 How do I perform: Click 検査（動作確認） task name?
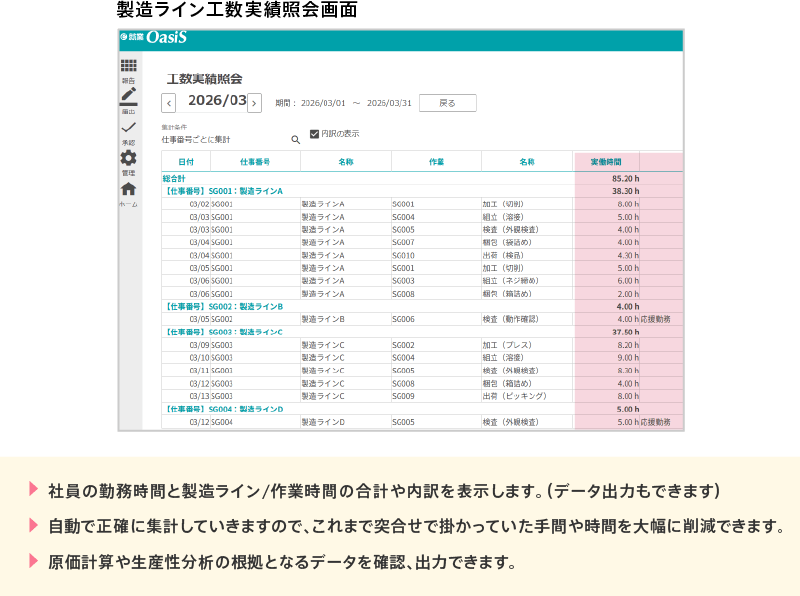[x=510, y=319]
